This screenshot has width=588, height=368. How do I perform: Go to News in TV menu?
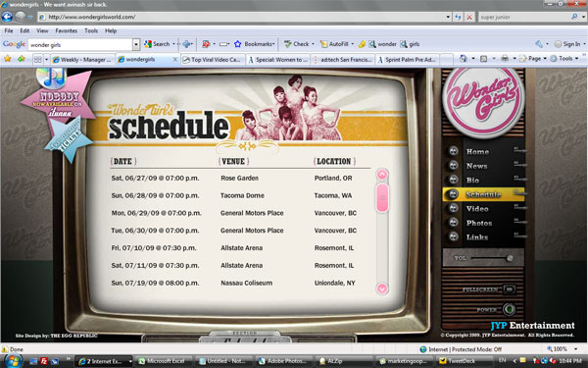pos(476,166)
